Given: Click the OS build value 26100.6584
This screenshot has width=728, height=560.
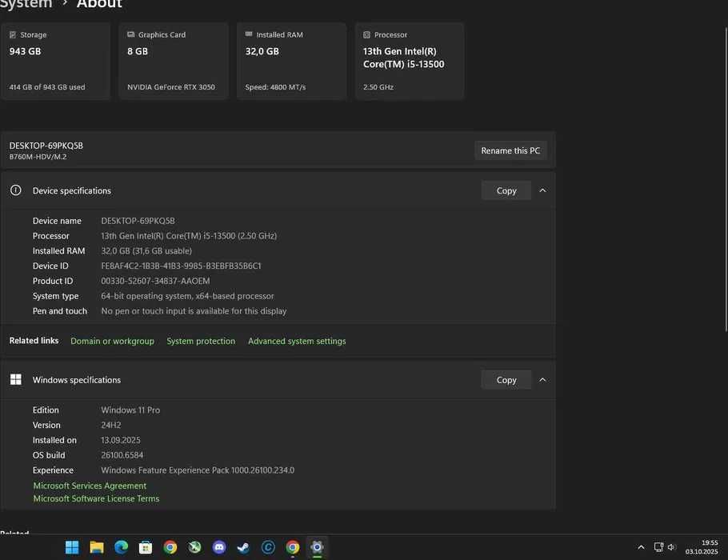Looking at the screenshot, I should coord(122,455).
